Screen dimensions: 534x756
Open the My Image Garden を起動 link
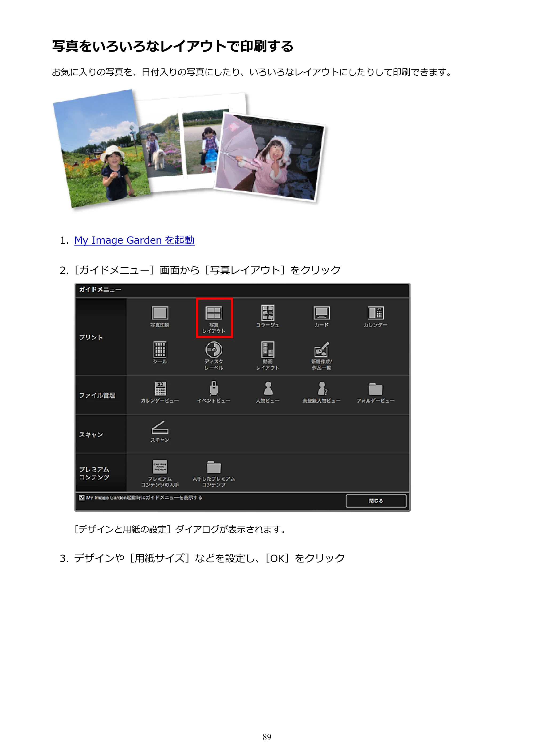click(134, 240)
